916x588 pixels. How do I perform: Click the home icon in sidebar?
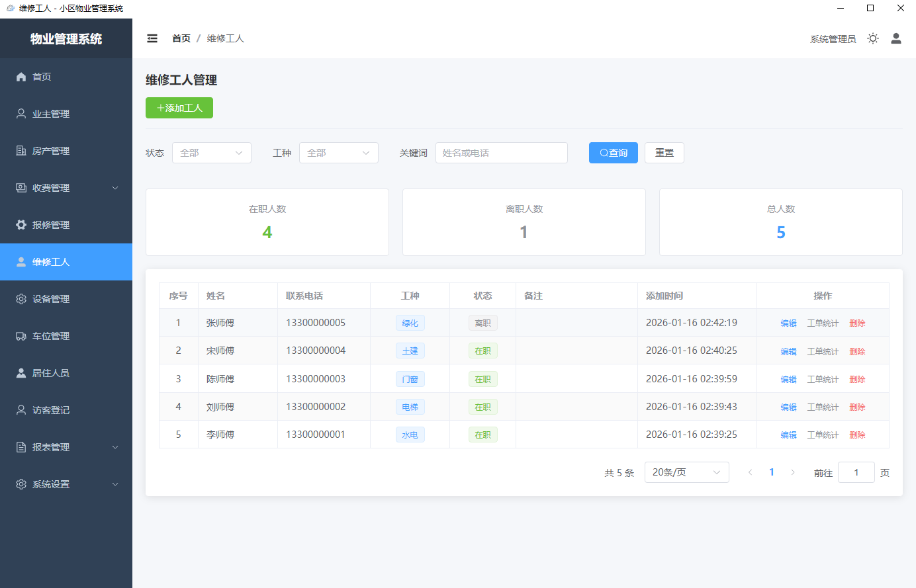(21, 77)
